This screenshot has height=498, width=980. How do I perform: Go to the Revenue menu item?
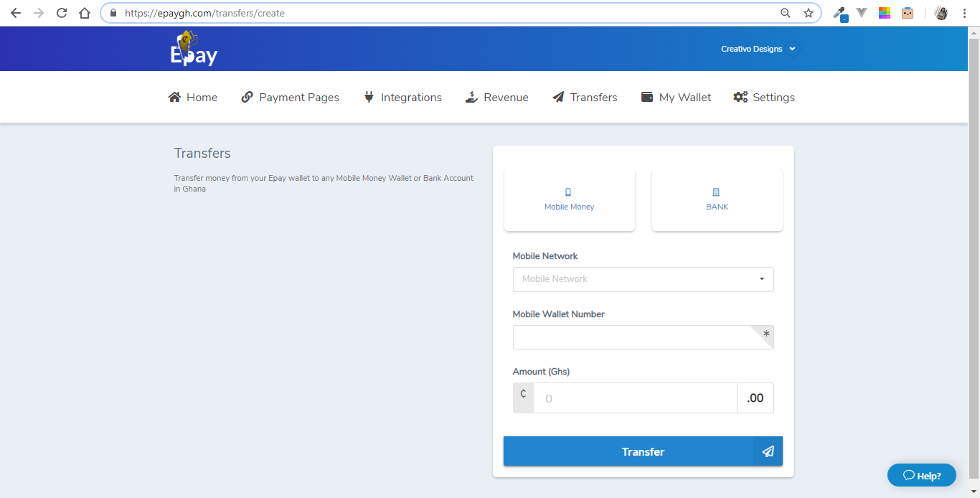pos(506,97)
